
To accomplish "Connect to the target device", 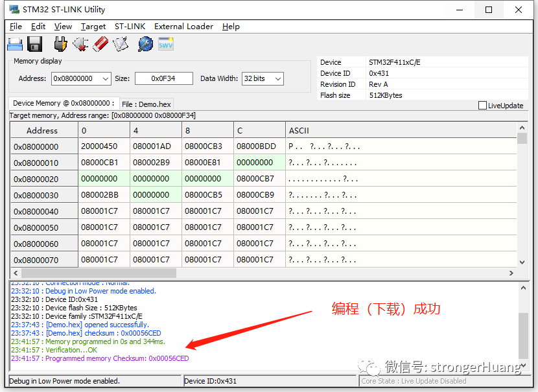I will 60,43.
